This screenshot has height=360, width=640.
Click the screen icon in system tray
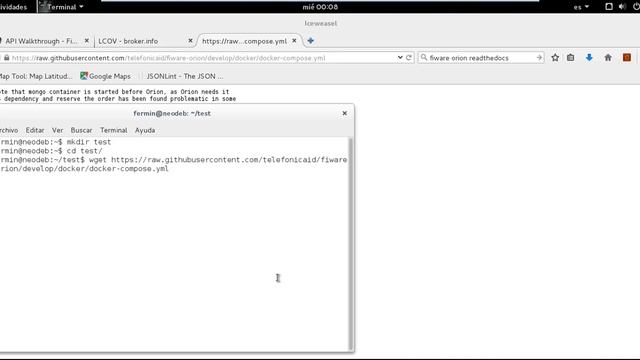[609, 7]
